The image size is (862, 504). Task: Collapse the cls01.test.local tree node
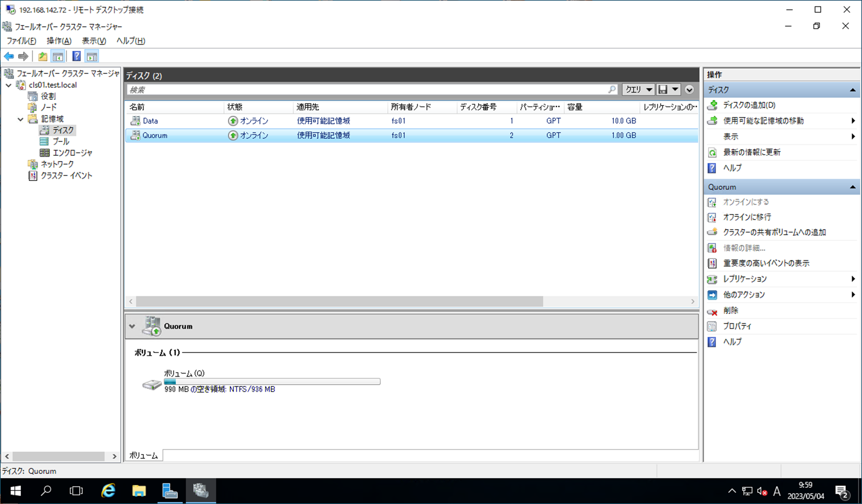pyautogui.click(x=8, y=85)
